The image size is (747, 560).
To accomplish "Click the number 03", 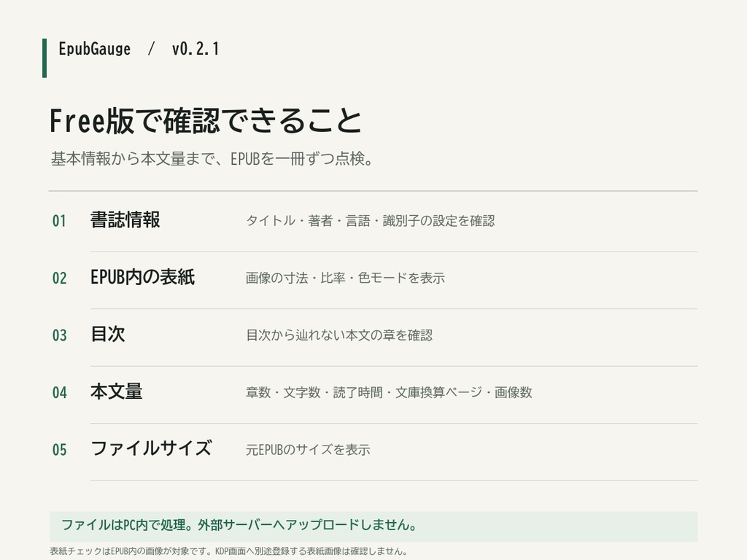I will [59, 335].
